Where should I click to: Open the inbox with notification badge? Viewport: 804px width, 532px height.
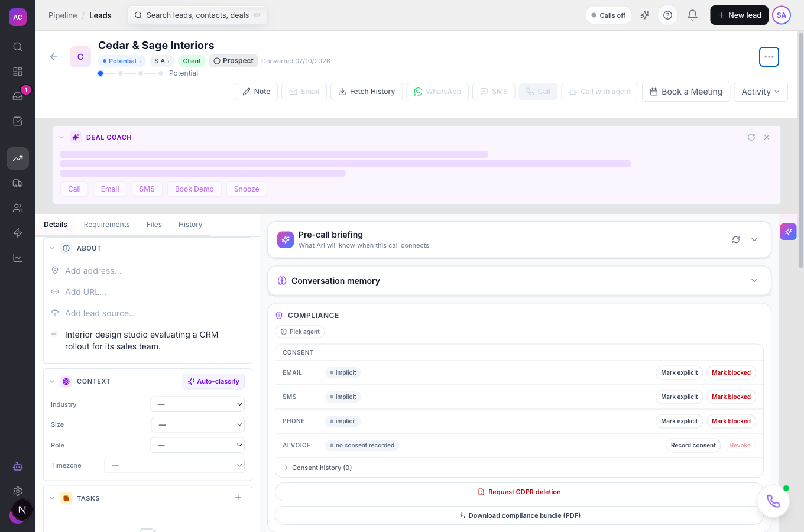tap(18, 96)
